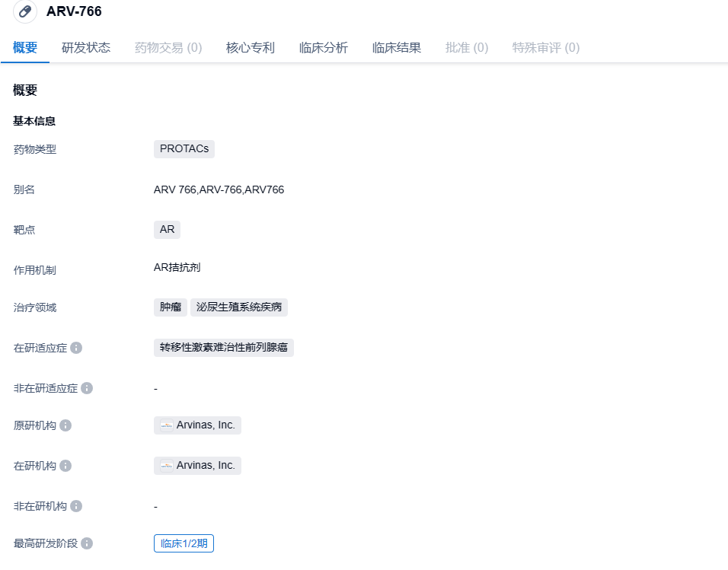Click info icon beside 非在研机构 label

76,506
